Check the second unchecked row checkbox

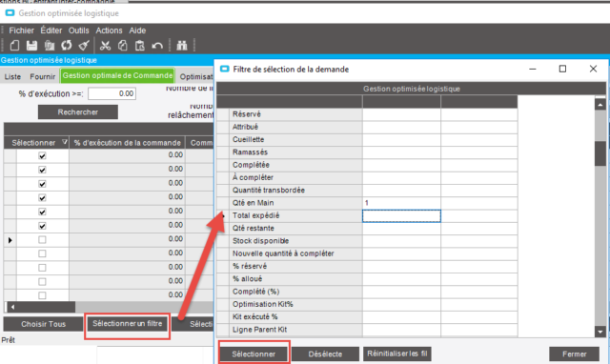pyautogui.click(x=42, y=253)
